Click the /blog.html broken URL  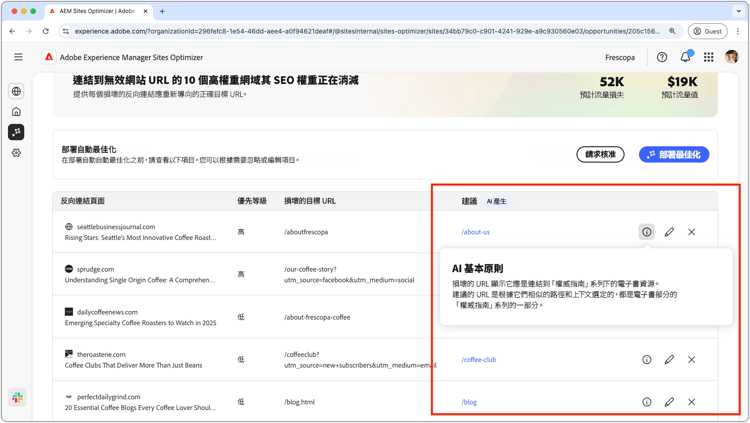[299, 402]
